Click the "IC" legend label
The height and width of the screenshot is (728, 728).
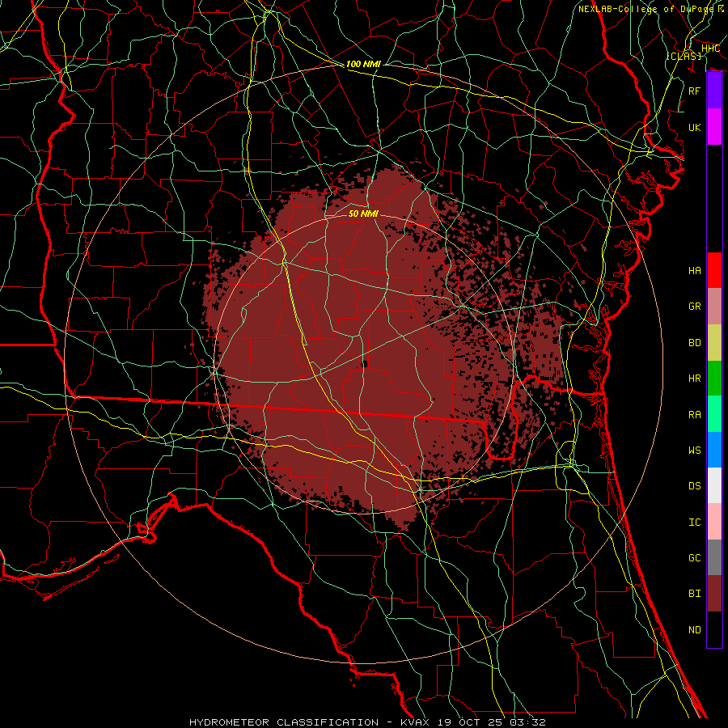point(694,523)
